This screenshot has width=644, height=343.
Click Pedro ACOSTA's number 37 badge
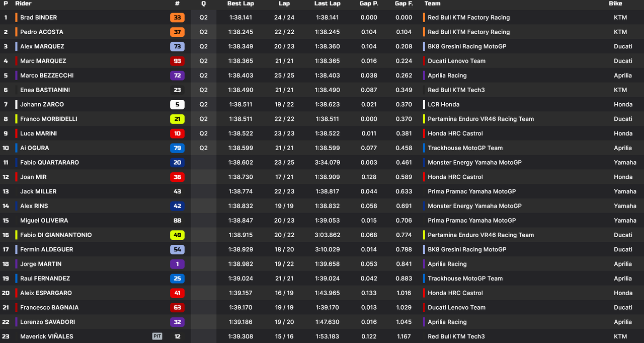tap(177, 32)
